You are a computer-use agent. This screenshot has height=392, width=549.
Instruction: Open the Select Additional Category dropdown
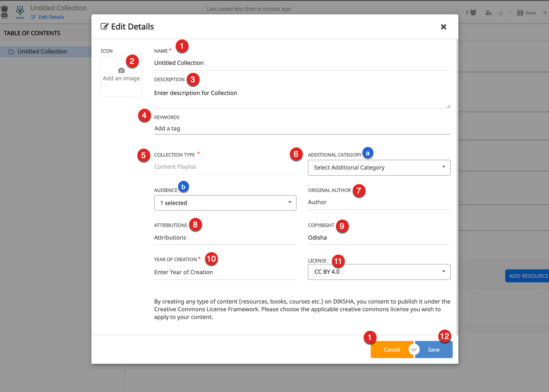[379, 167]
